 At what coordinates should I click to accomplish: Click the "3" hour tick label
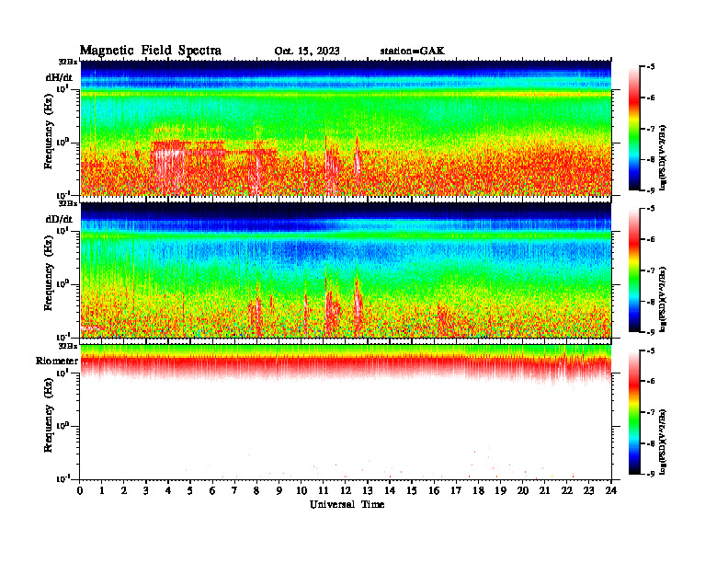[x=146, y=491]
